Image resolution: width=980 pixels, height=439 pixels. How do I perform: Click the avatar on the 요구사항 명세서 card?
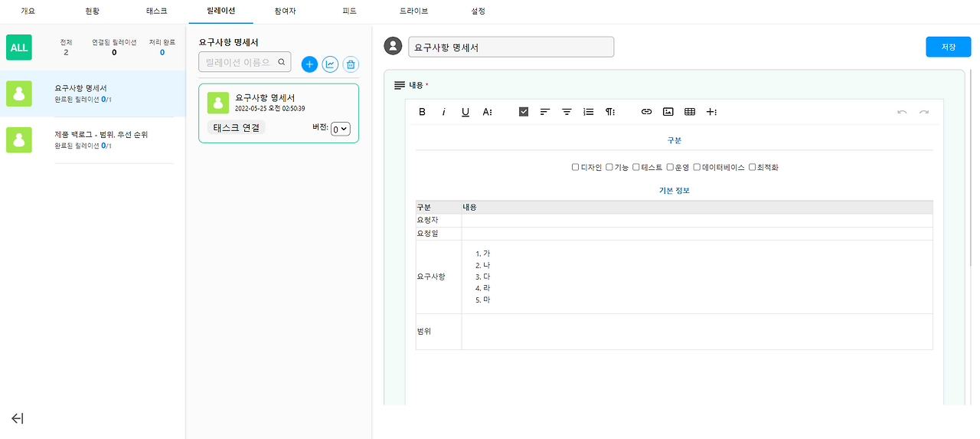click(218, 103)
